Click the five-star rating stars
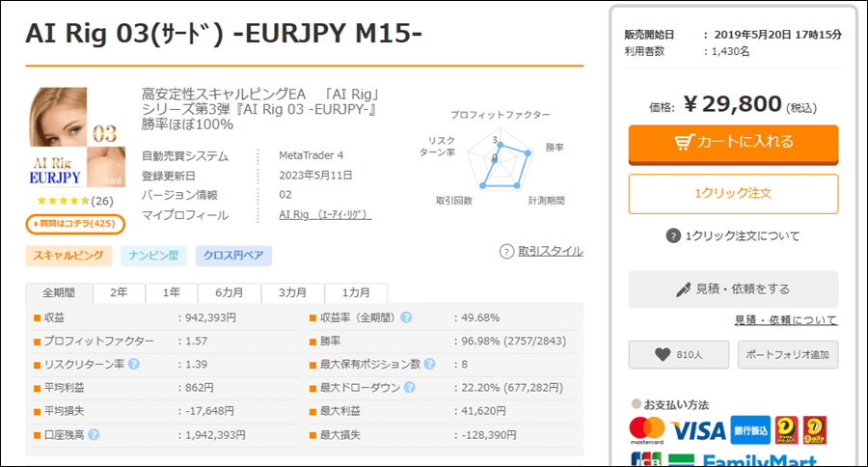The height and width of the screenshot is (467, 868). (x=63, y=201)
